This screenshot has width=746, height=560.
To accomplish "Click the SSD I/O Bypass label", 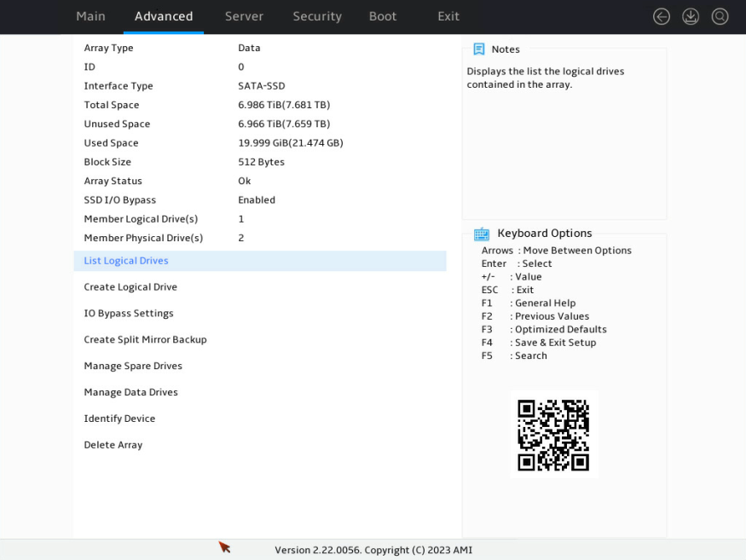I will click(x=120, y=199).
